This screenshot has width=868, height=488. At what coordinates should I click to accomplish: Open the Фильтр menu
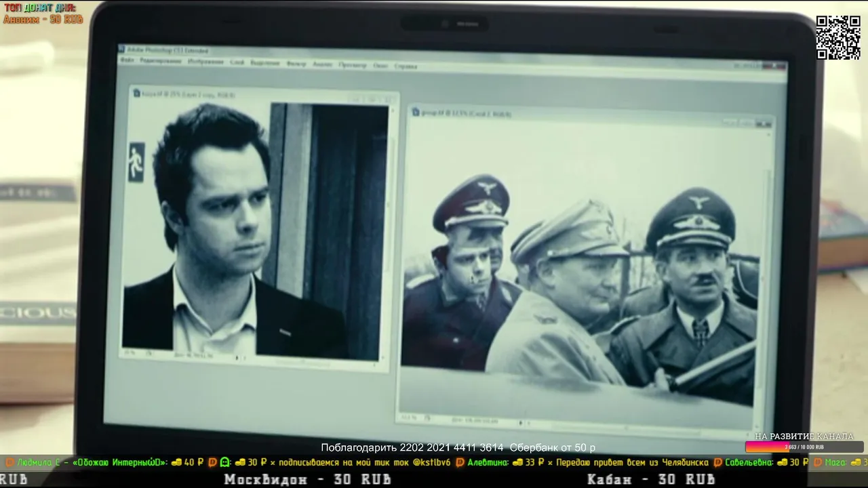coord(296,64)
